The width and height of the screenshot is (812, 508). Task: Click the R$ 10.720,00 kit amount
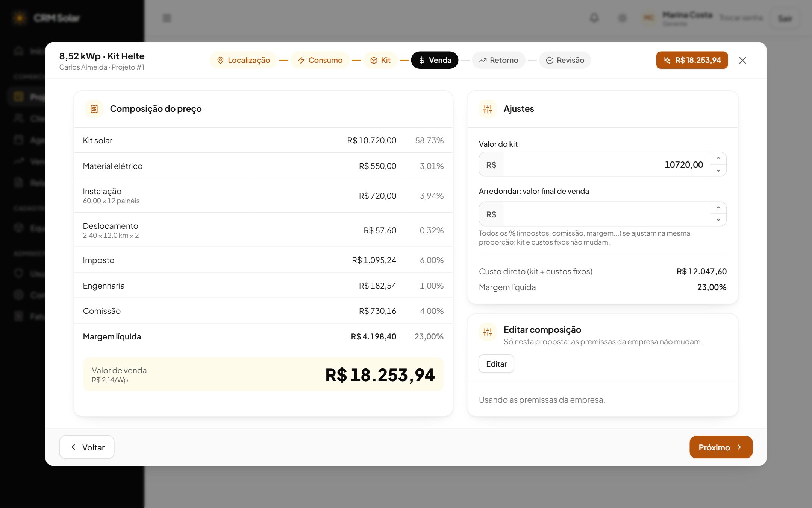point(371,140)
